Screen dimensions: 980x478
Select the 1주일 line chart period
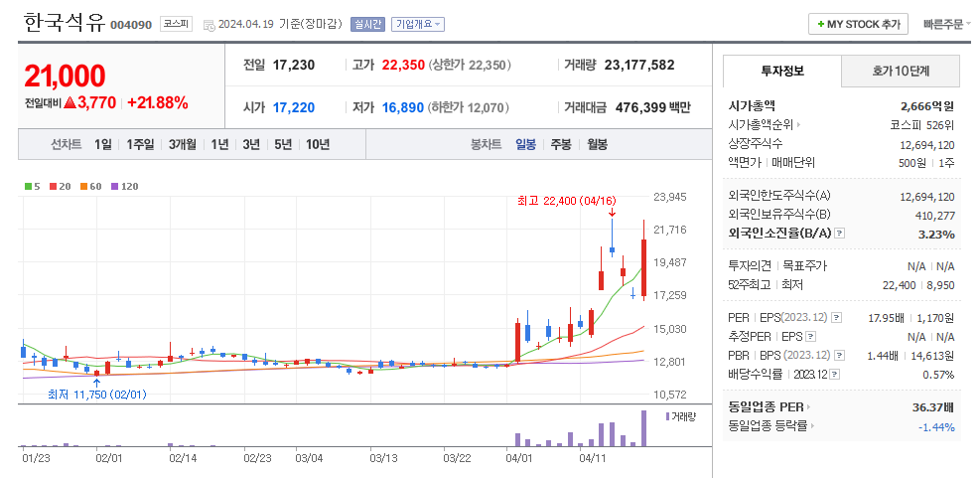tap(140, 144)
